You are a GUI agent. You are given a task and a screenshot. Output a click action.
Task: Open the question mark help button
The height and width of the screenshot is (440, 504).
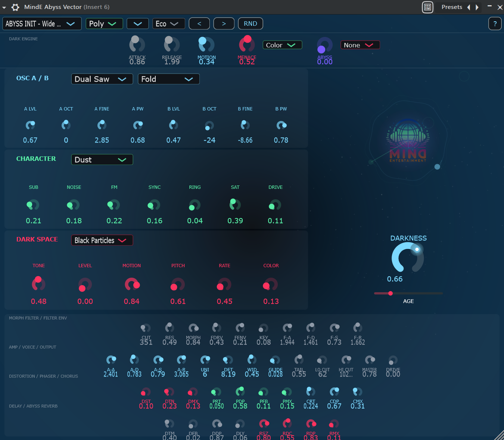coord(495,24)
